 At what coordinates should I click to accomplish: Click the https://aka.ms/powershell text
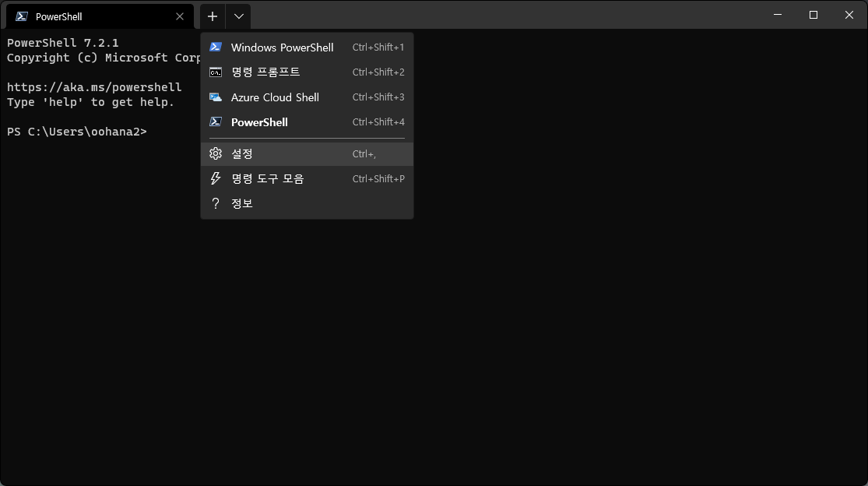(x=94, y=87)
